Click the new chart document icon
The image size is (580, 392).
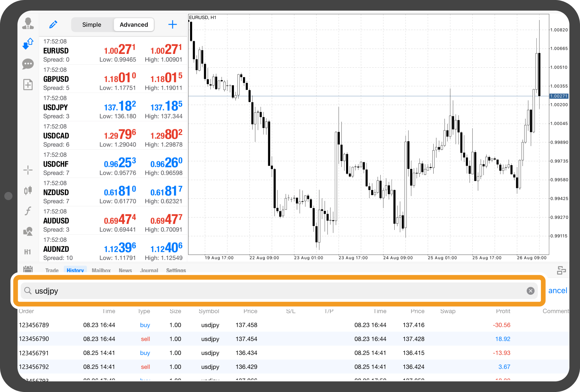(x=28, y=84)
